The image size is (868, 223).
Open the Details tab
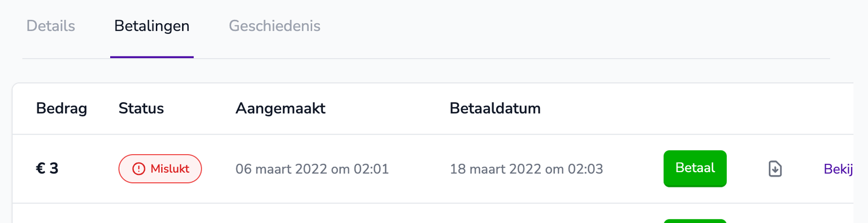pyautogui.click(x=51, y=26)
